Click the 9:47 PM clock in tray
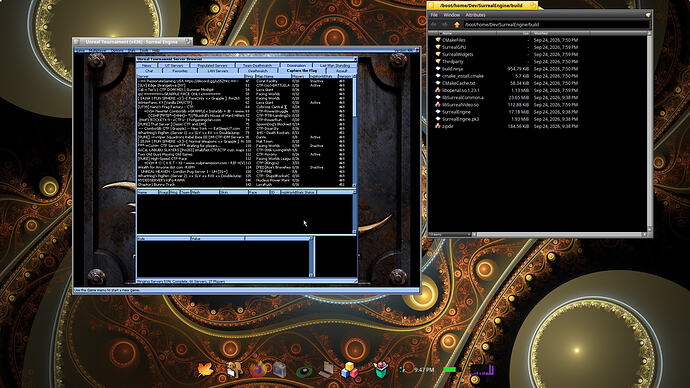 point(424,370)
